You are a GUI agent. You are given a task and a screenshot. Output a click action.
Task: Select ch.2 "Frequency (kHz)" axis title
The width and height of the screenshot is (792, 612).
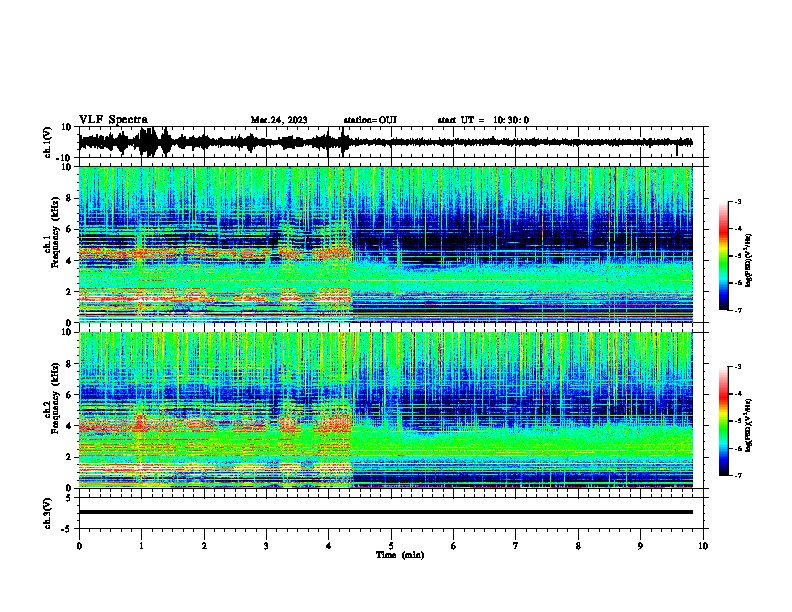pyautogui.click(x=56, y=398)
